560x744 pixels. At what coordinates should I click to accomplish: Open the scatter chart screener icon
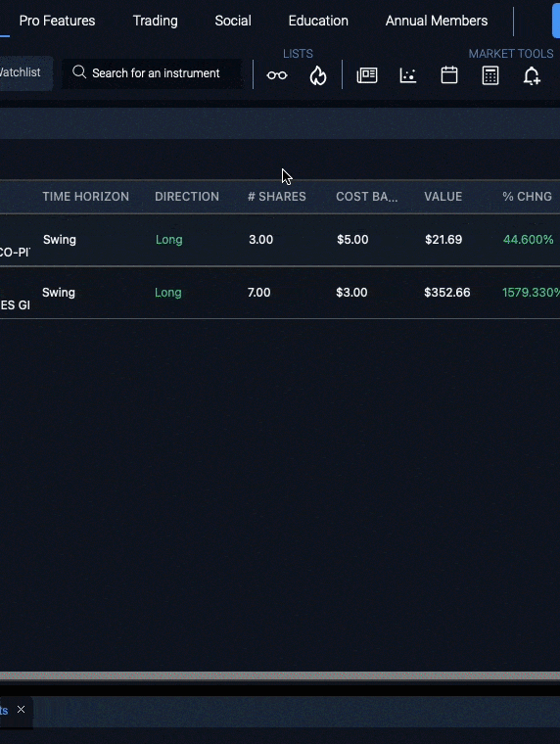click(x=408, y=75)
